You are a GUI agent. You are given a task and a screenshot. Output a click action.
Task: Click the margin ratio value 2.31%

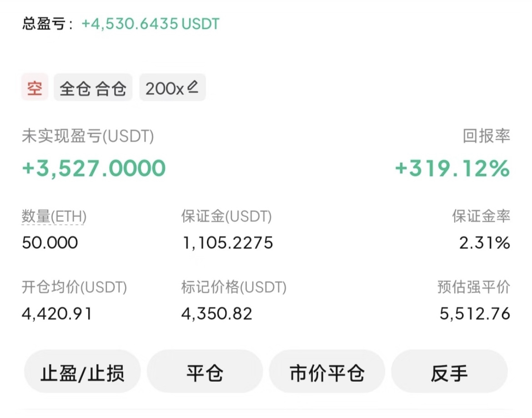pos(484,243)
